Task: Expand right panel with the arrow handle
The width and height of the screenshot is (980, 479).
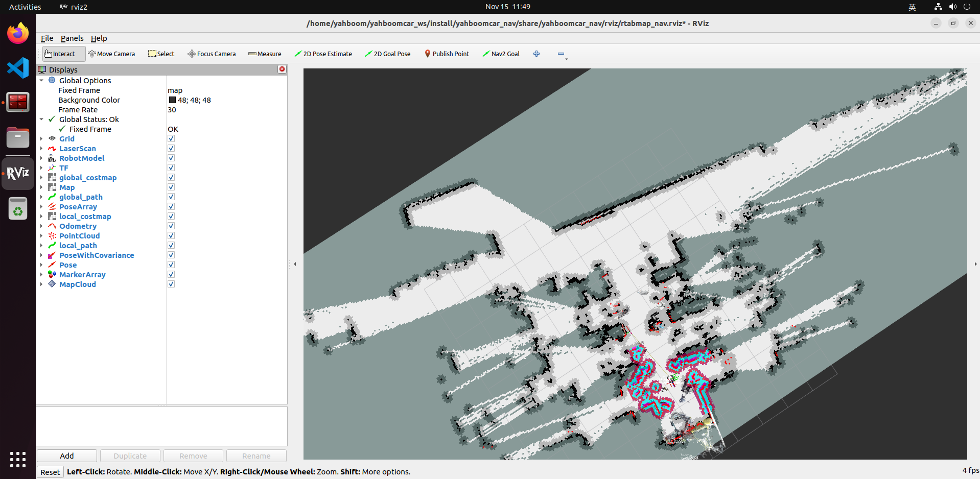Action: 975,264
